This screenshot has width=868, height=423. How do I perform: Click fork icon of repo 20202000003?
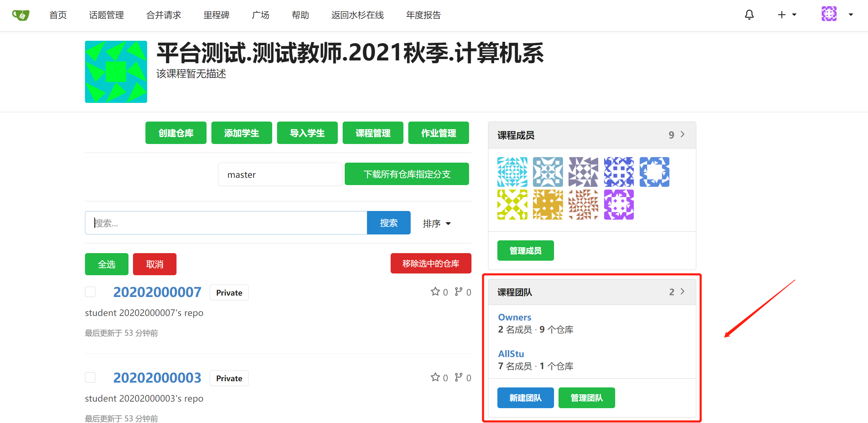click(458, 377)
